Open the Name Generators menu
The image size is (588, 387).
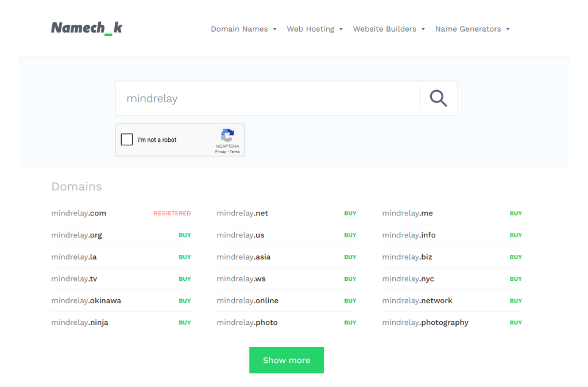pyautogui.click(x=472, y=29)
